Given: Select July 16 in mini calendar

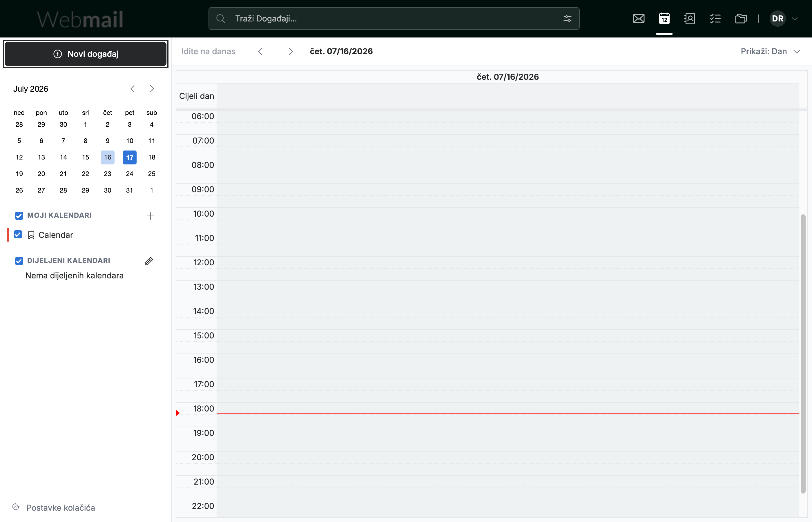Looking at the screenshot, I should pos(107,157).
